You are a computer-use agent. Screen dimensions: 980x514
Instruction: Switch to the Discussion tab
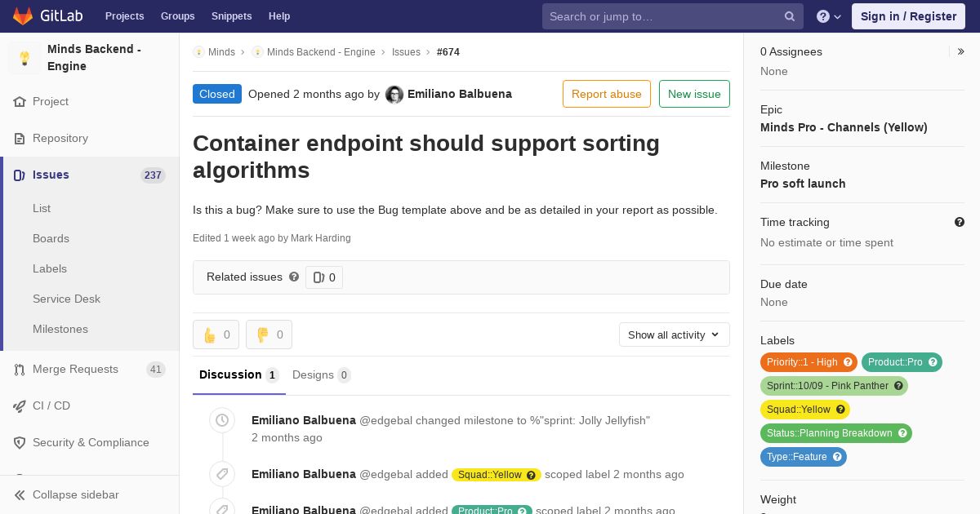coord(239,375)
